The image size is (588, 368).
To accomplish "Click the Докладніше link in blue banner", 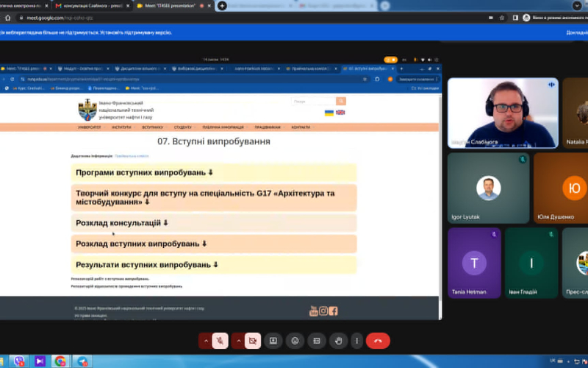I will click(x=577, y=32).
